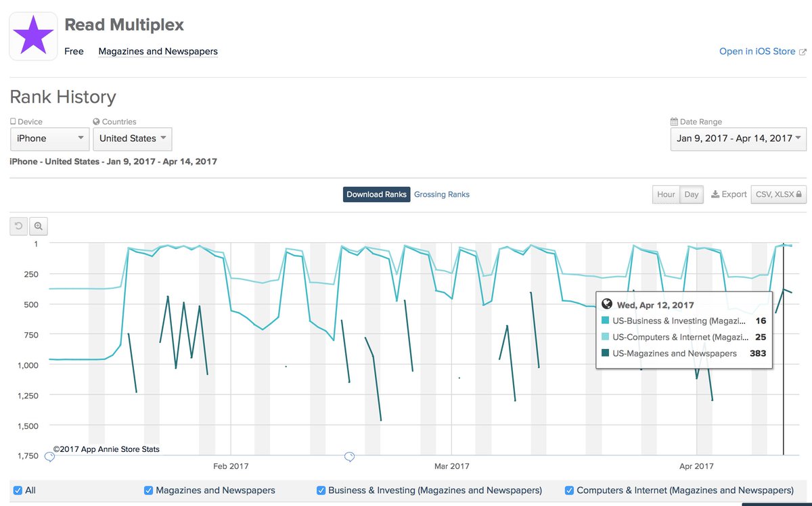Switch to Hour granularity
The height and width of the screenshot is (506, 812).
click(666, 194)
